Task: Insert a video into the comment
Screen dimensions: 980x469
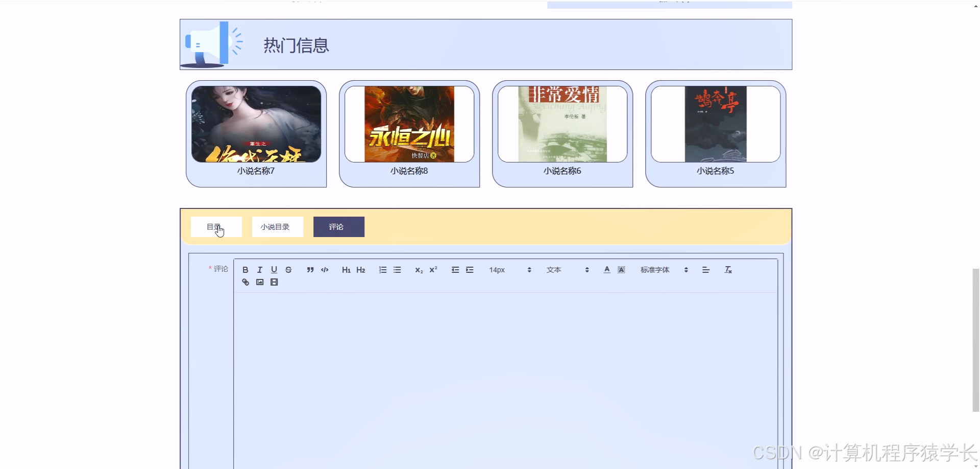Action: pos(274,282)
